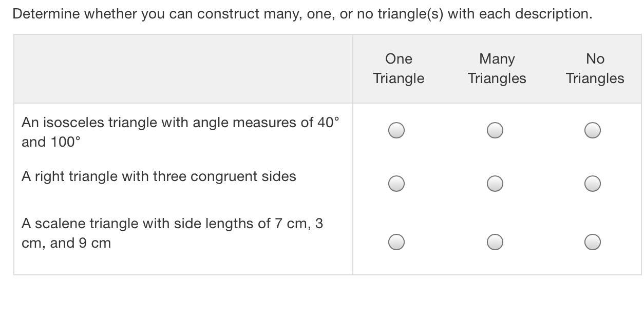Click the No Triangles column header

pos(595,69)
